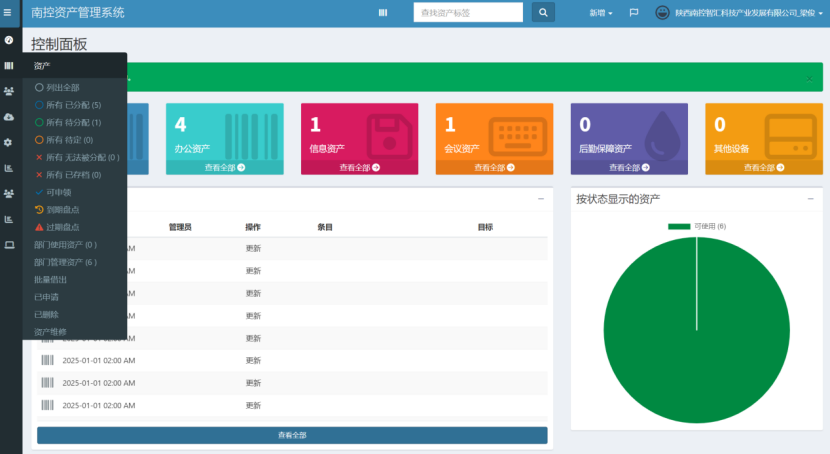
Task: Click the laptop icon in the sidebar
Action: point(9,244)
